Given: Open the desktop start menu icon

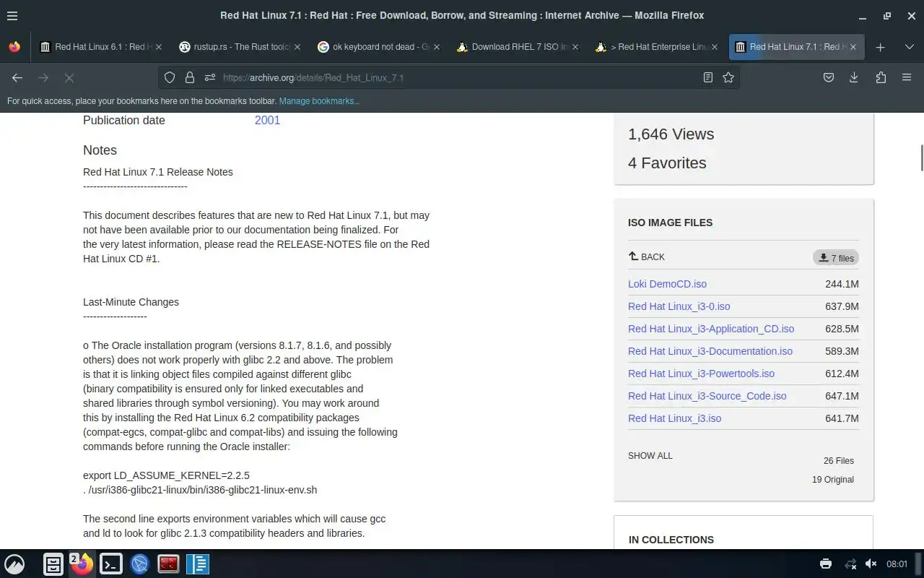Looking at the screenshot, I should click(14, 564).
